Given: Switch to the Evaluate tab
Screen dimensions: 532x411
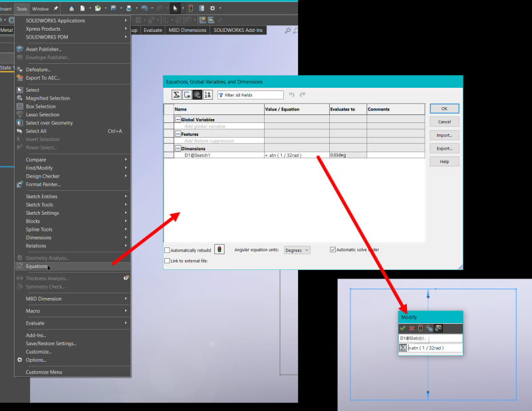Looking at the screenshot, I should point(153,30).
